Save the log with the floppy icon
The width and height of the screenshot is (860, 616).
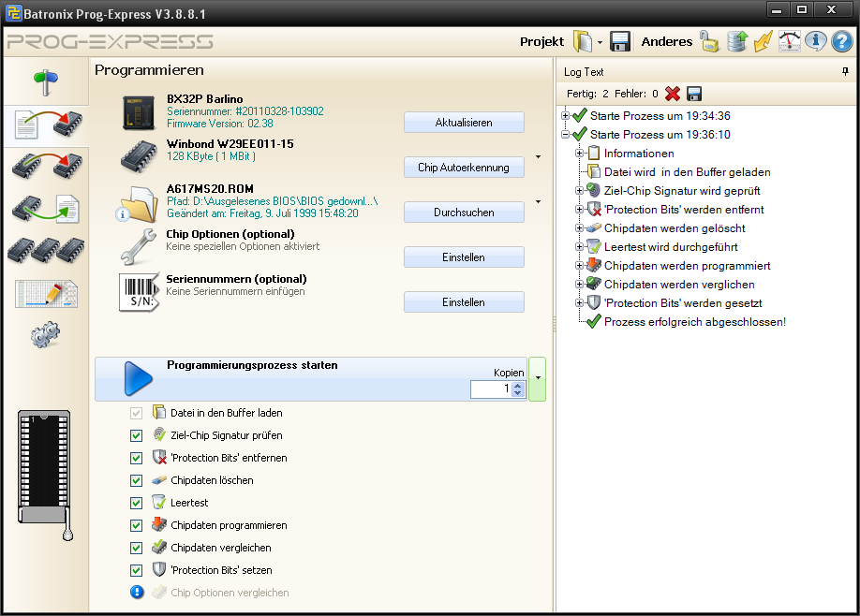[x=694, y=94]
